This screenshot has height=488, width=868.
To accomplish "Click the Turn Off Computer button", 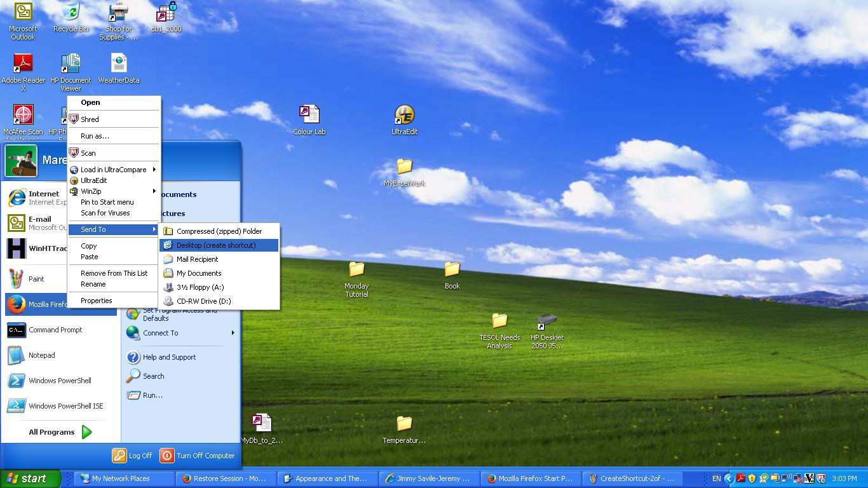I will point(198,456).
